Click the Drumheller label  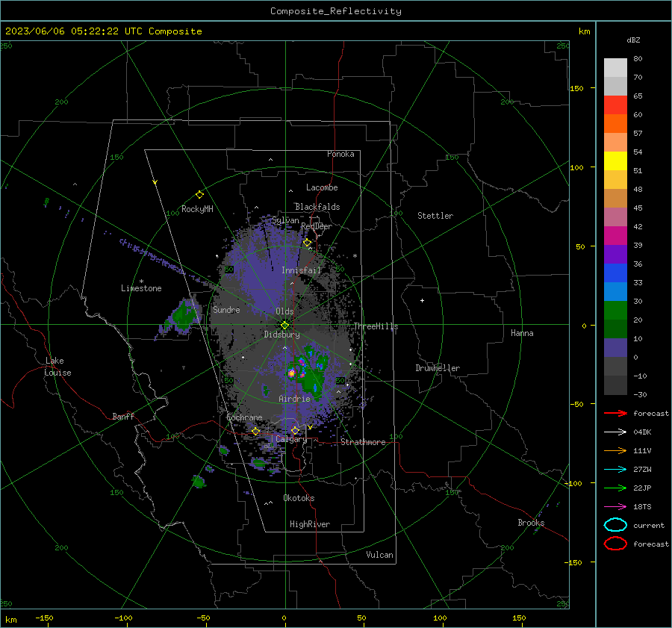[x=438, y=368]
